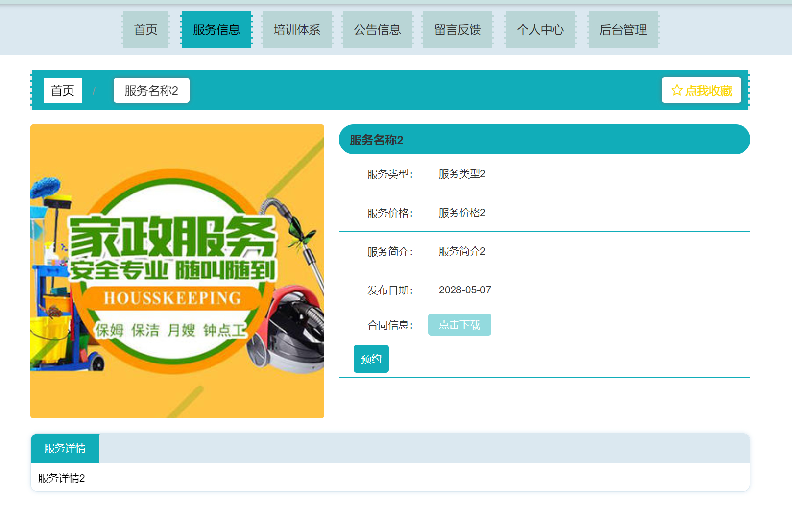This screenshot has width=792, height=532.
Task: Download the contract via 点击下载
Action: point(459,324)
